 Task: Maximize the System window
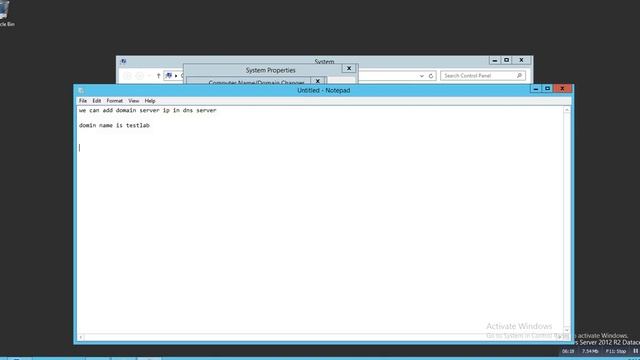click(x=507, y=60)
